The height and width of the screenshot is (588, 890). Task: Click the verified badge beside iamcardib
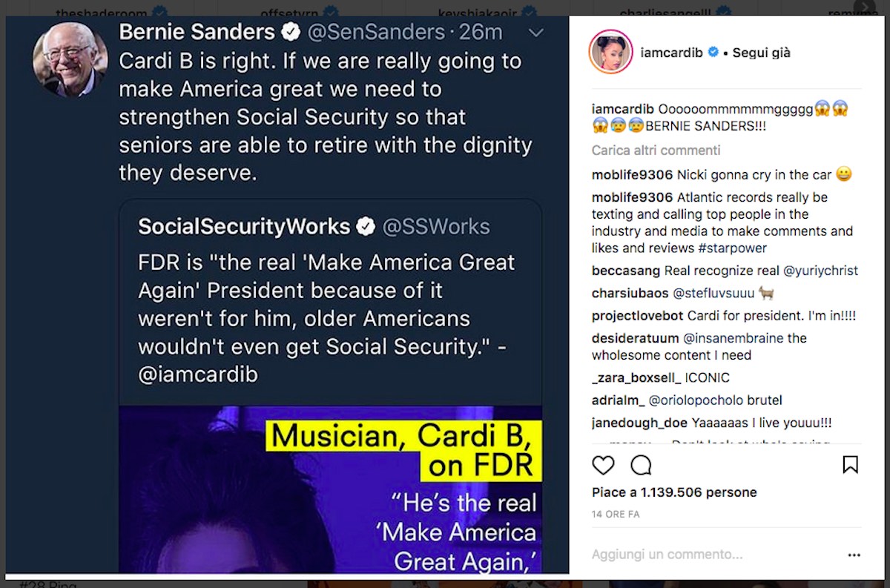coord(713,53)
